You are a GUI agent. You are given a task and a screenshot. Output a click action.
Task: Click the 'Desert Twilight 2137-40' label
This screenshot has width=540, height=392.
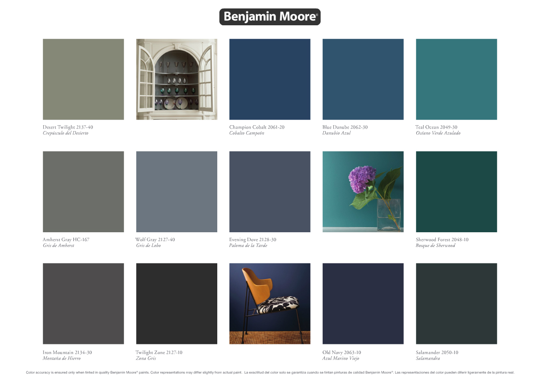click(68, 127)
